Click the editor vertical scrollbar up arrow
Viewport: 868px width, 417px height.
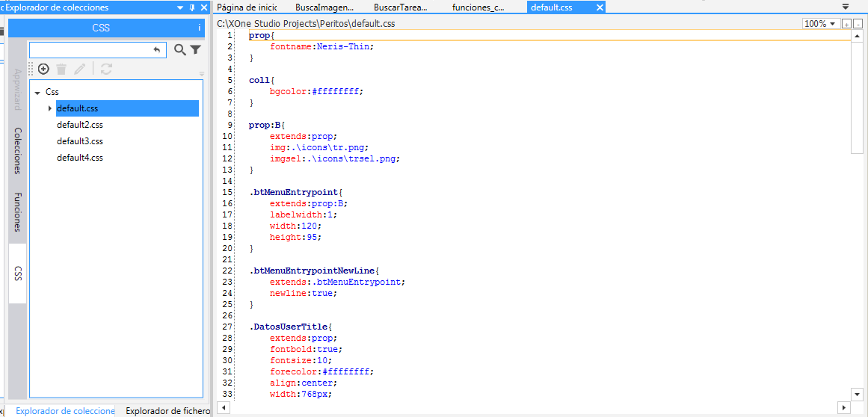pyautogui.click(x=858, y=36)
